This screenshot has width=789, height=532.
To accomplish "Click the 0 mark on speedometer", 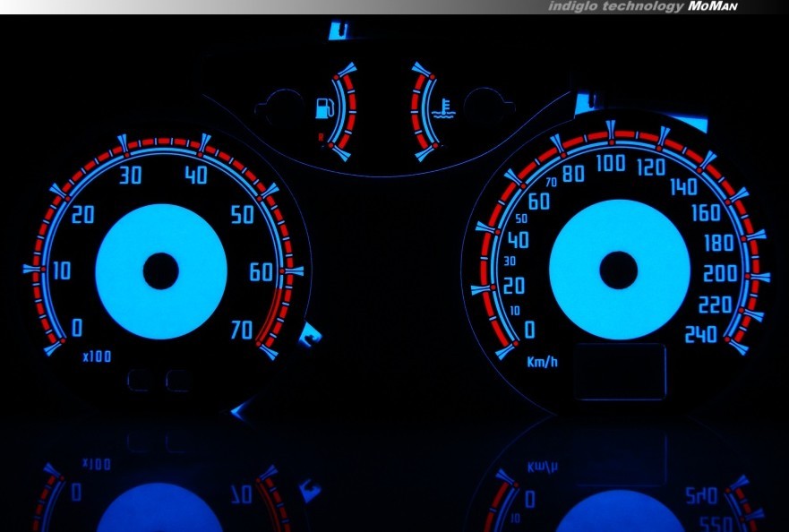I will (x=528, y=330).
